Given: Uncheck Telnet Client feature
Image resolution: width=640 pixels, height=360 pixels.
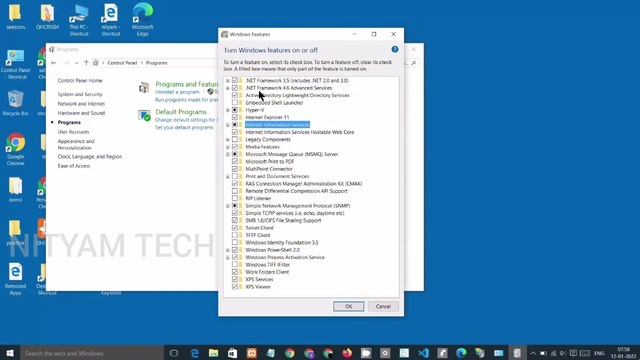Looking at the screenshot, I should tap(235, 227).
